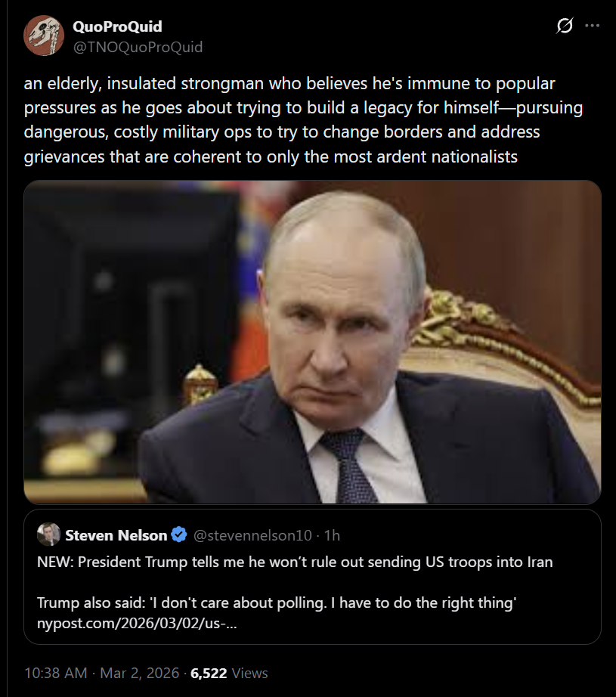Open the Grok actions icon
The width and height of the screenshot is (616, 697).
click(x=565, y=26)
